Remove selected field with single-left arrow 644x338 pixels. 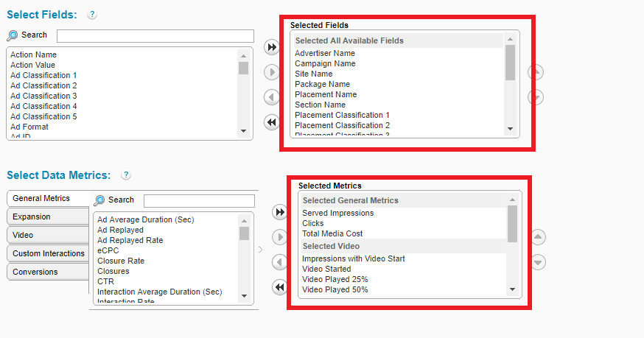[x=271, y=97]
